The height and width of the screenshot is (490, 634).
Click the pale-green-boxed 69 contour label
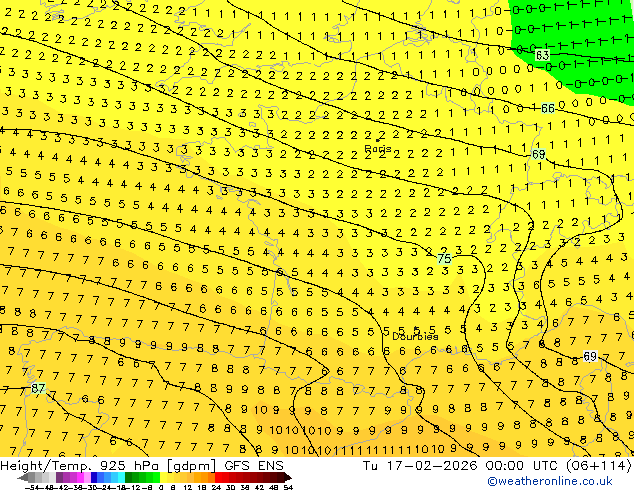coord(538,154)
